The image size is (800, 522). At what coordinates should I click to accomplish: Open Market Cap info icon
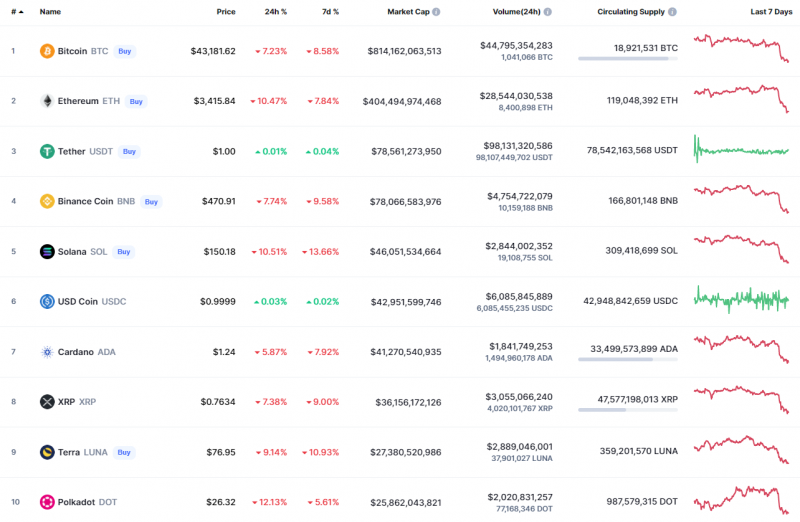pyautogui.click(x=436, y=12)
